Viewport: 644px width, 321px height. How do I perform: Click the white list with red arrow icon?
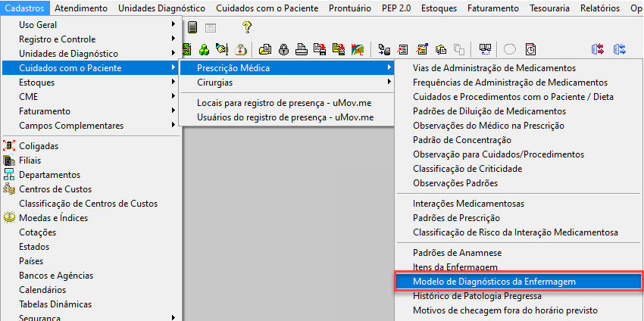coord(402,50)
